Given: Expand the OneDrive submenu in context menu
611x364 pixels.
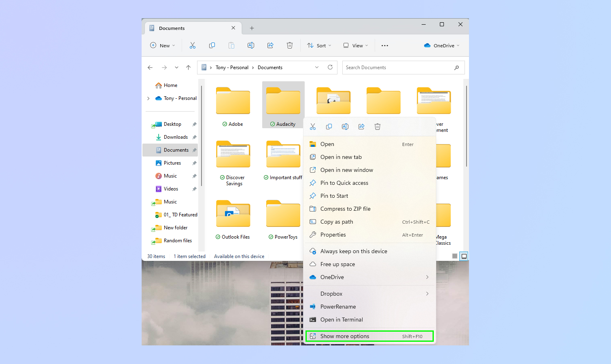Looking at the screenshot, I should [427, 277].
